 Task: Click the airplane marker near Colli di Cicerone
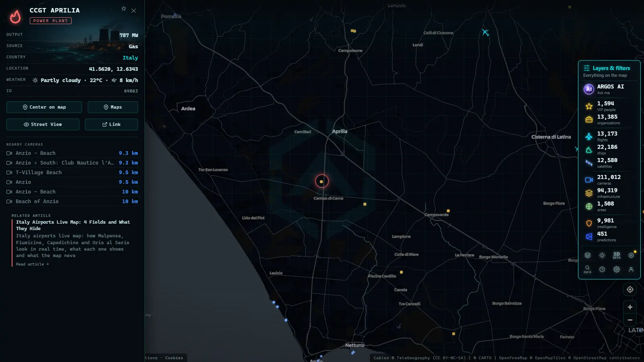[485, 33]
